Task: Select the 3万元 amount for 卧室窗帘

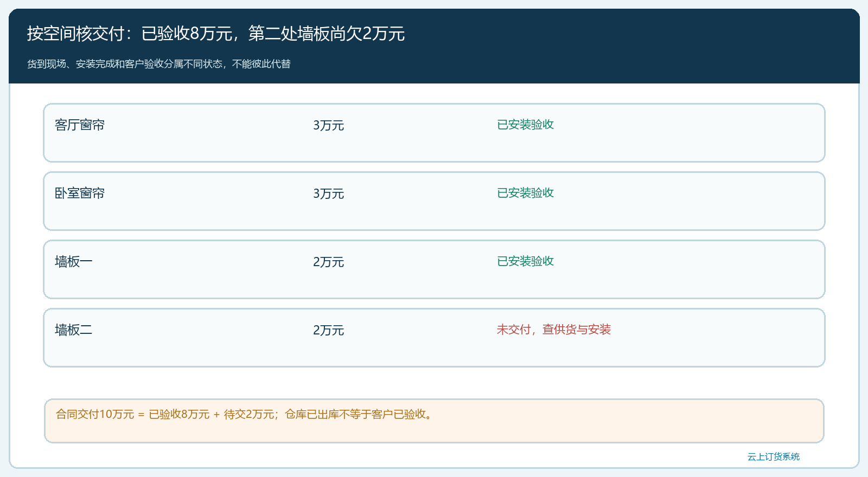Action: (x=329, y=194)
